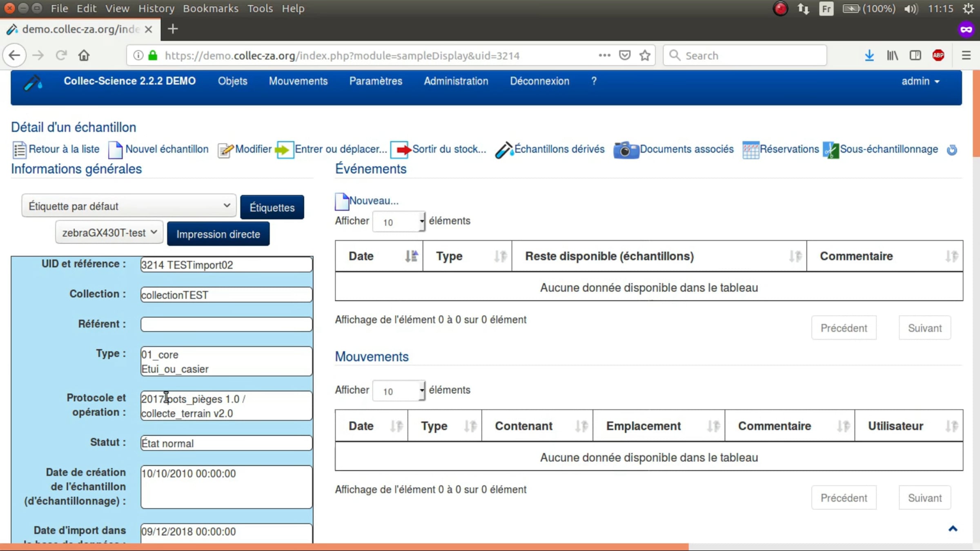Open the zebraGX430T-test printer dropdown
Viewport: 980px width, 551px height.
pyautogui.click(x=109, y=233)
